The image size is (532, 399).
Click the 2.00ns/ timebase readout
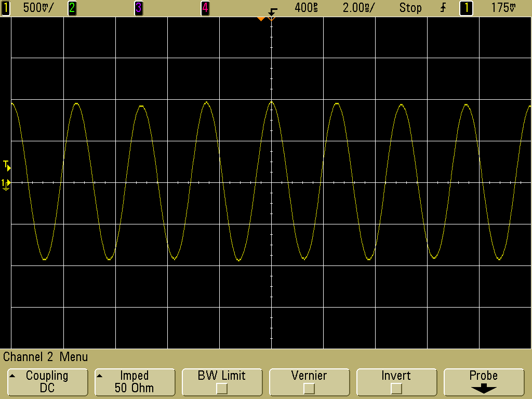point(358,8)
